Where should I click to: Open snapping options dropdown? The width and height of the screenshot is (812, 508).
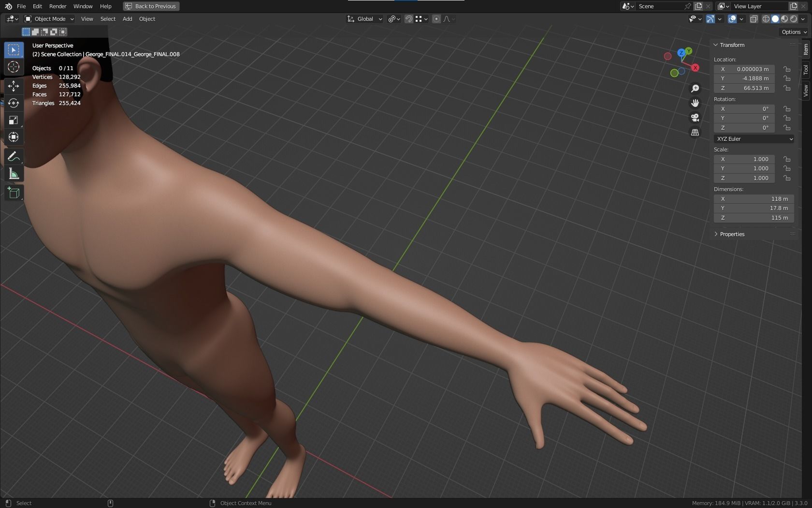422,19
